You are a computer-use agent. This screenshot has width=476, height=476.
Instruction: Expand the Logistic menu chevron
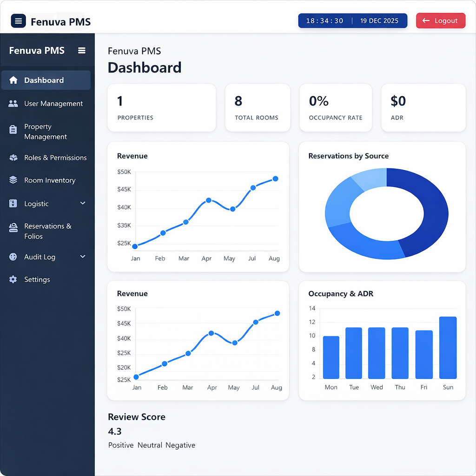point(83,204)
